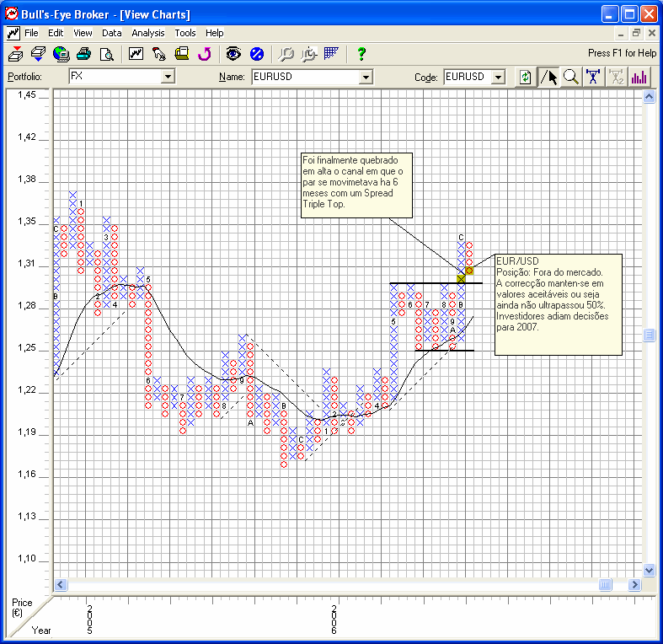
Task: Close the inner View Charts window
Action: pos(652,33)
